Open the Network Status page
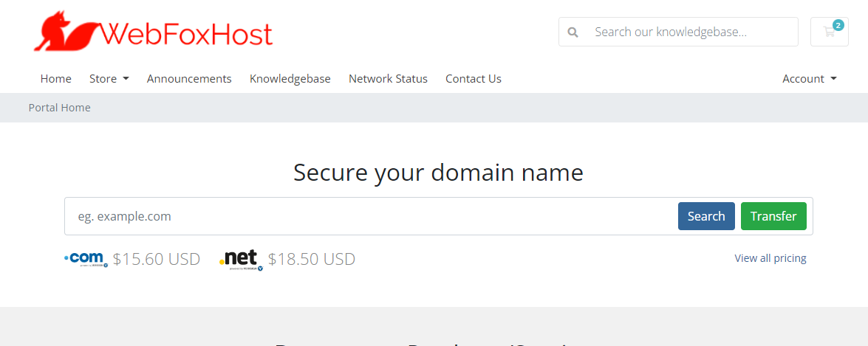Image resolution: width=868 pixels, height=346 pixels. pyautogui.click(x=388, y=79)
